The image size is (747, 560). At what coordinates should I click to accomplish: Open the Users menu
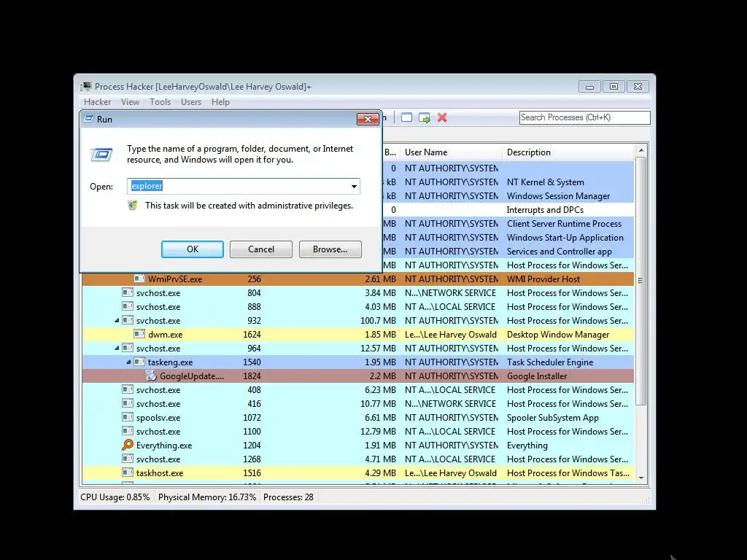(191, 102)
